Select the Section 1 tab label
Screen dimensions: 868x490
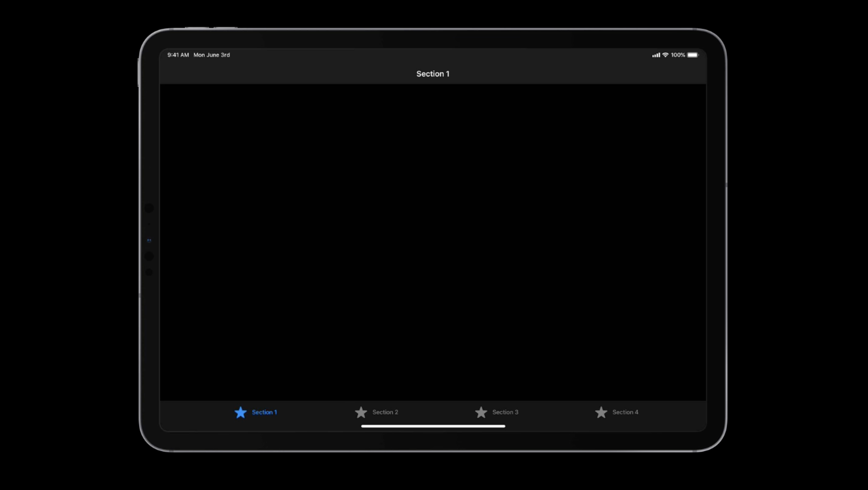click(264, 412)
